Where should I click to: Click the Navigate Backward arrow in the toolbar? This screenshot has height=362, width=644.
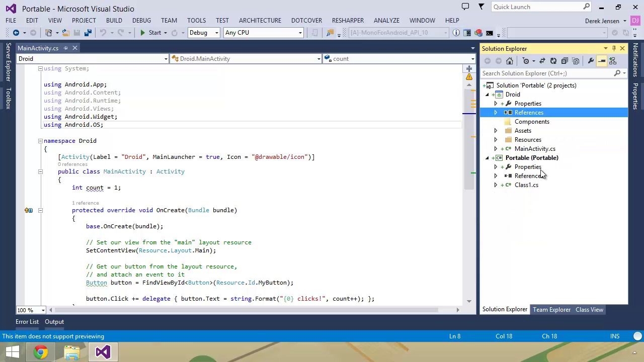pyautogui.click(x=16, y=33)
